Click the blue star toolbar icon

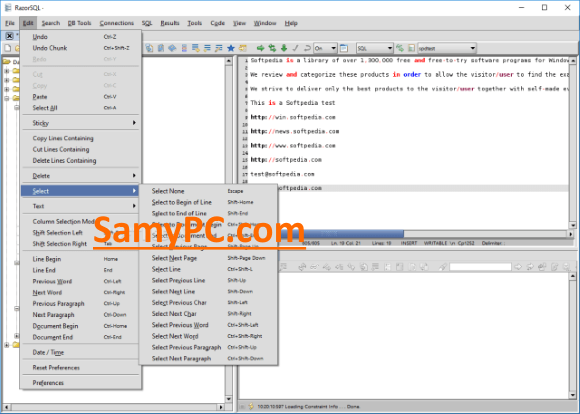click(231, 48)
